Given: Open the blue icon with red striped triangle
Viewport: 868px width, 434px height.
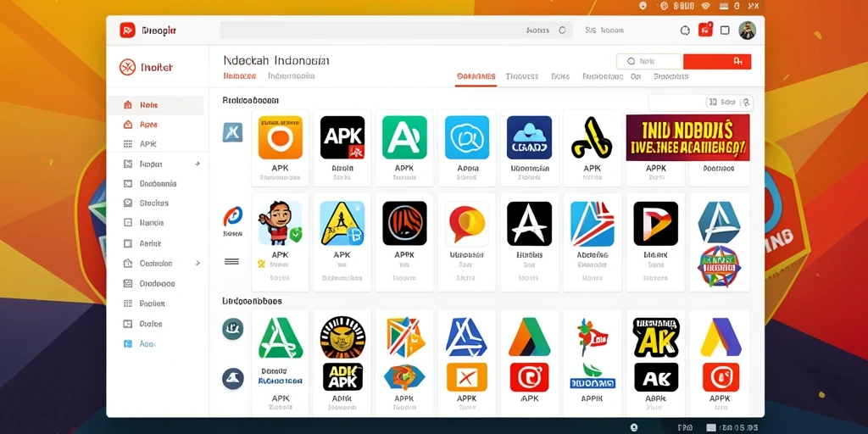Looking at the screenshot, I should [593, 223].
